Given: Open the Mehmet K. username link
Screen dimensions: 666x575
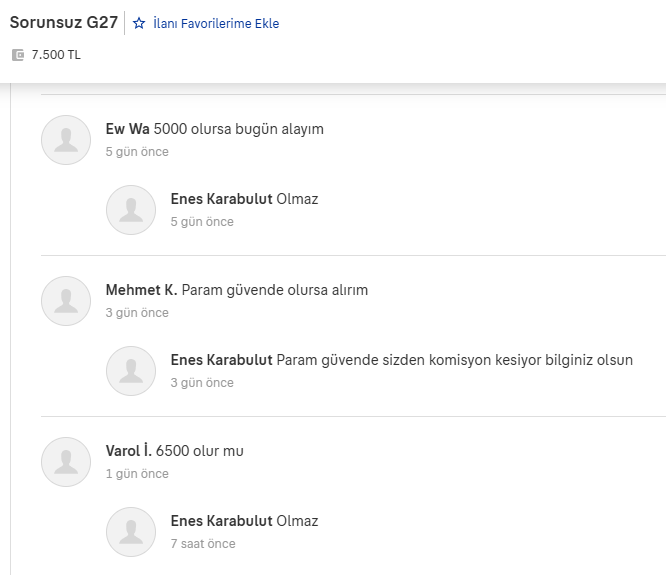Looking at the screenshot, I should [x=141, y=290].
